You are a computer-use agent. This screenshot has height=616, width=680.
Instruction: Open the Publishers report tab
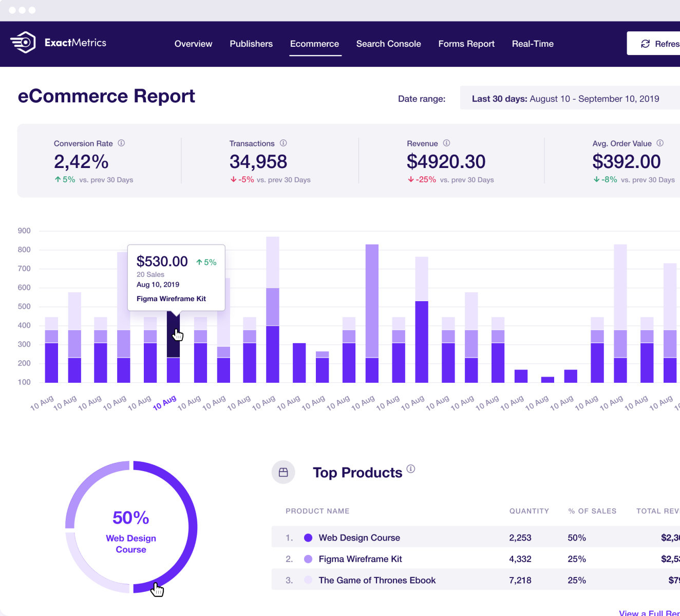click(x=251, y=44)
